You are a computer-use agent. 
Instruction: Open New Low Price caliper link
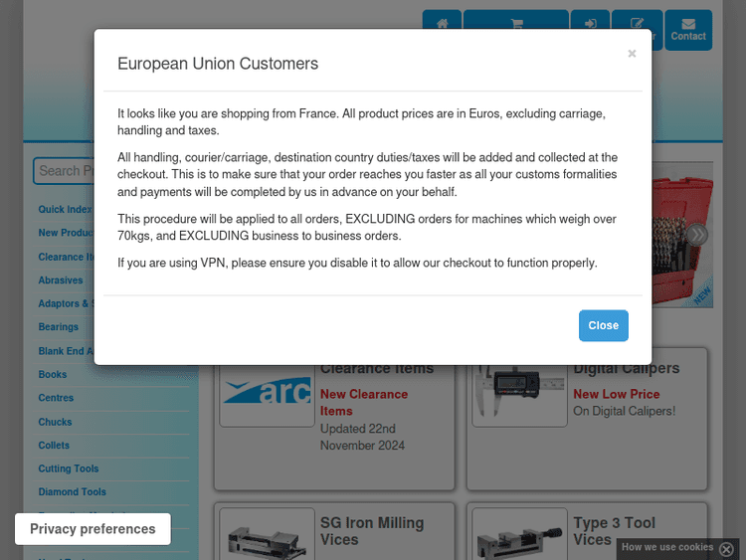(617, 394)
